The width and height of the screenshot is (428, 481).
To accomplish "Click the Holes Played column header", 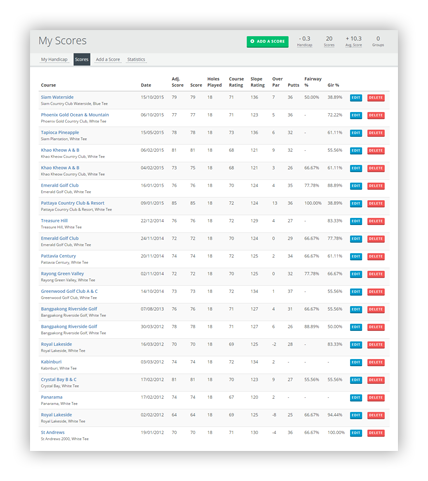I will 214,82.
